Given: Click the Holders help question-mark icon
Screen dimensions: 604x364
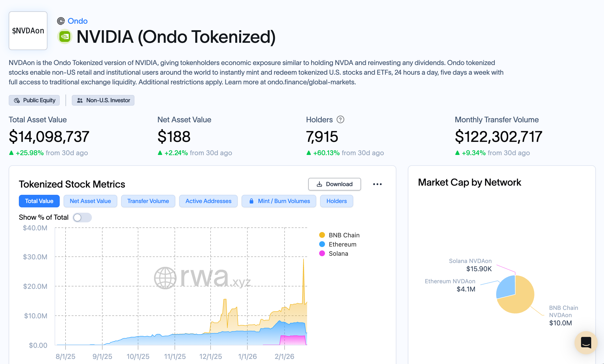Looking at the screenshot, I should point(340,120).
